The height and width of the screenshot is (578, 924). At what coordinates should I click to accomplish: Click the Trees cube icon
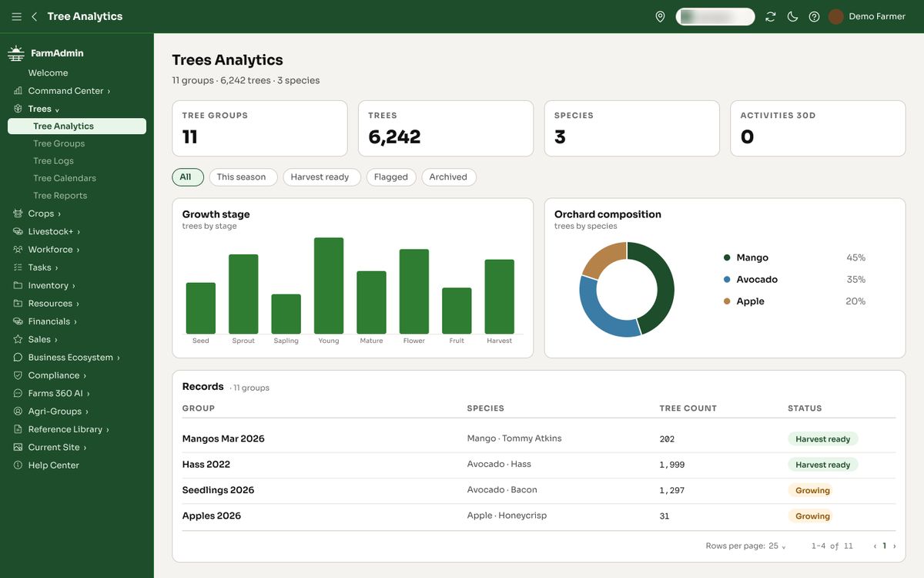pos(18,109)
